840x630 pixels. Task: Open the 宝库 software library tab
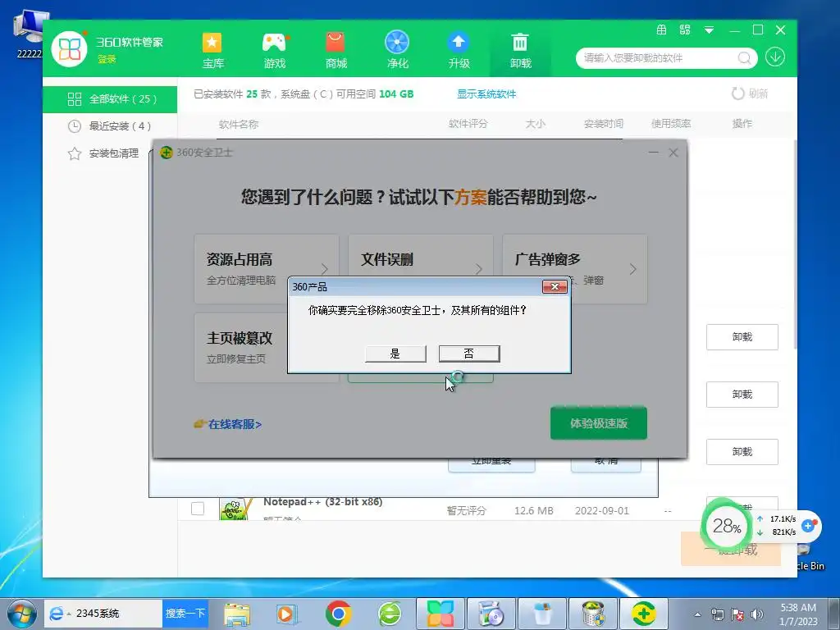tap(212, 50)
